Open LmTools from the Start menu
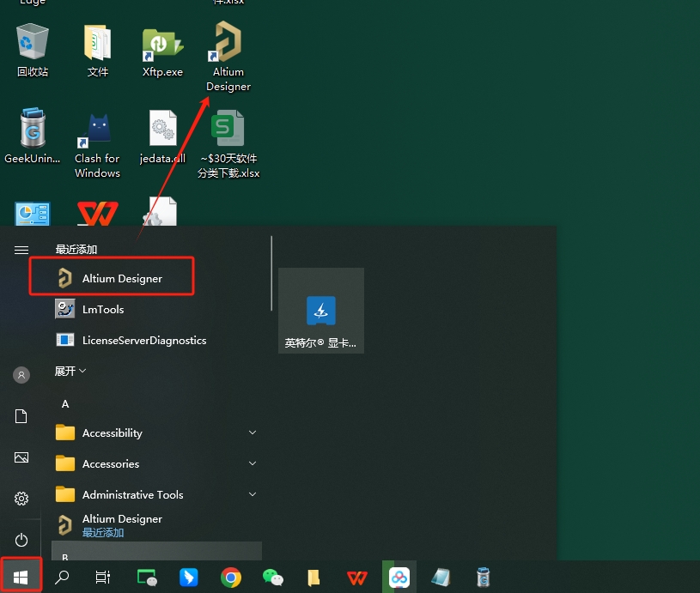The image size is (700, 593). pyautogui.click(x=103, y=309)
